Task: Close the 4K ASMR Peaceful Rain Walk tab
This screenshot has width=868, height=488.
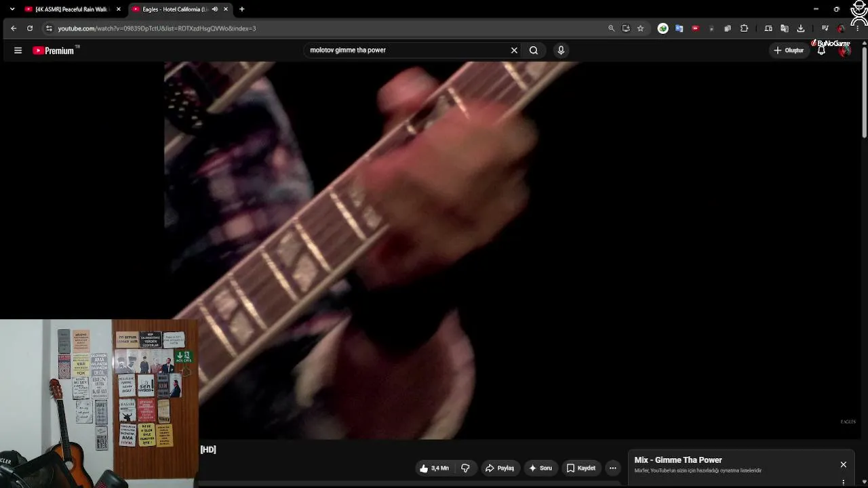Action: [x=118, y=9]
